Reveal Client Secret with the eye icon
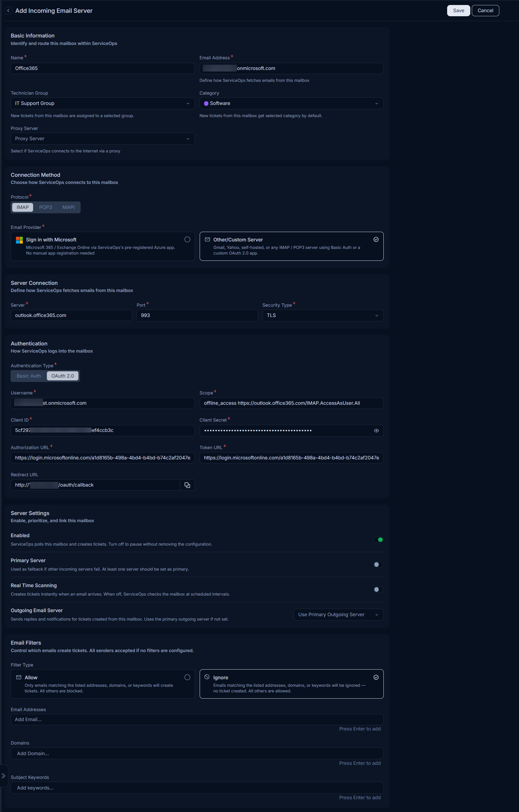The height and width of the screenshot is (812, 519). pos(376,431)
